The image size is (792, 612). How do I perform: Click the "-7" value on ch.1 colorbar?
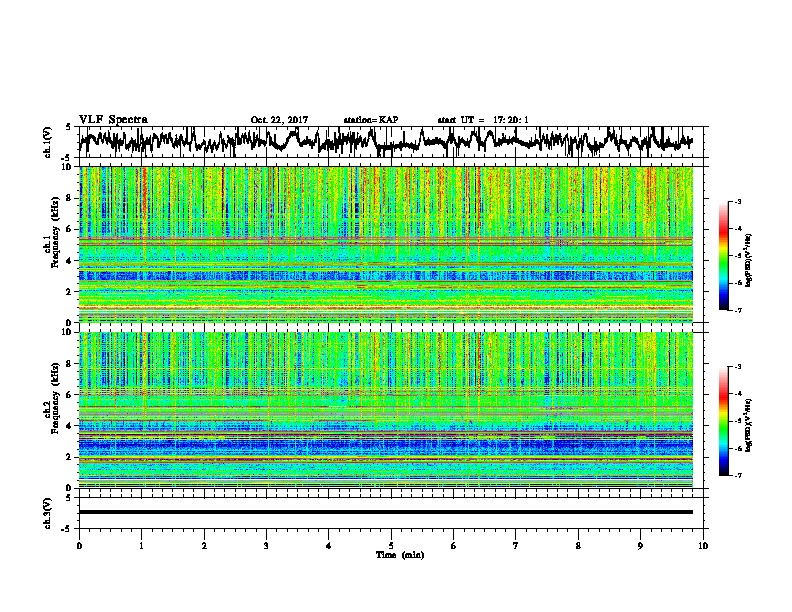[737, 310]
